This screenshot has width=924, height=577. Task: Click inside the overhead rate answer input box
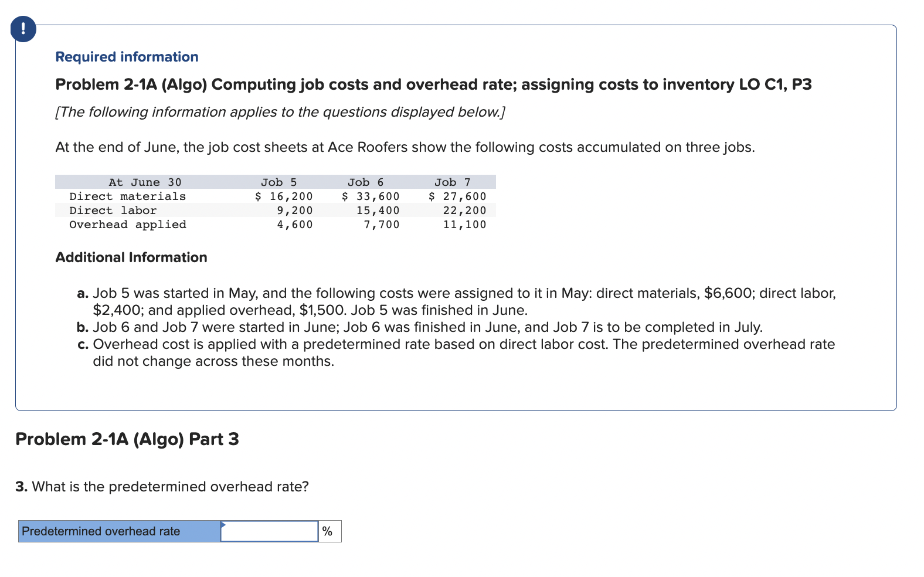click(270, 531)
